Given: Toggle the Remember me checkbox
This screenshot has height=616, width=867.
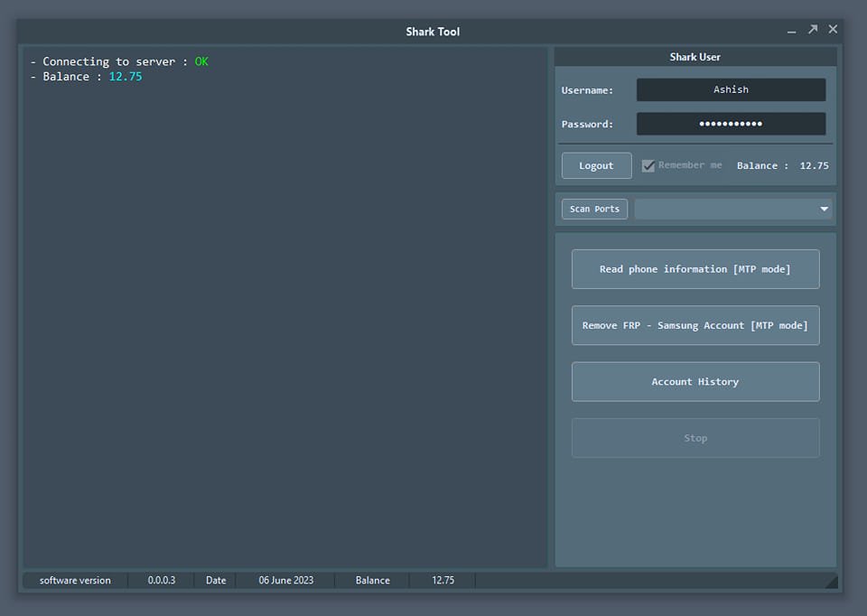Looking at the screenshot, I should coord(648,165).
